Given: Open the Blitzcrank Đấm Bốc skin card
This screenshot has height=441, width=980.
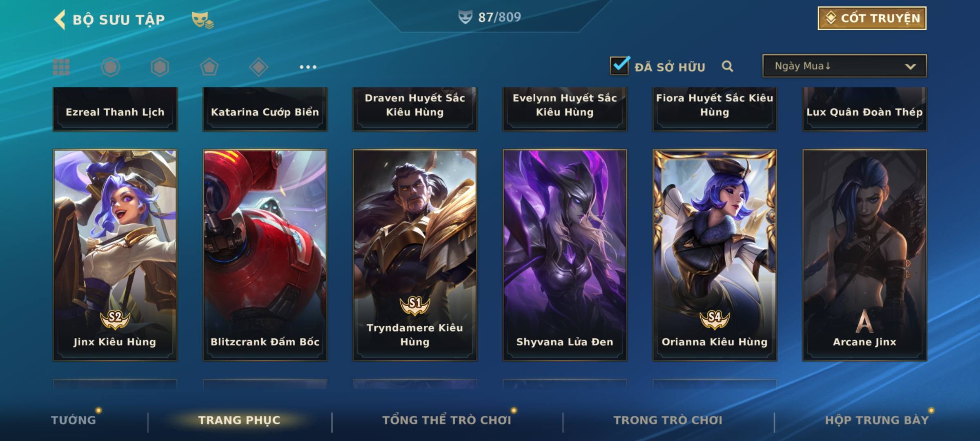Looking at the screenshot, I should click(x=265, y=255).
